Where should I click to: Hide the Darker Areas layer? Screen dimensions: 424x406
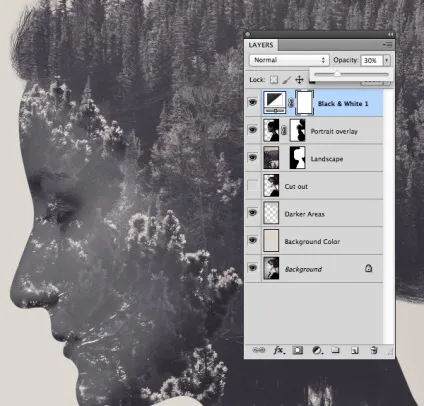253,212
